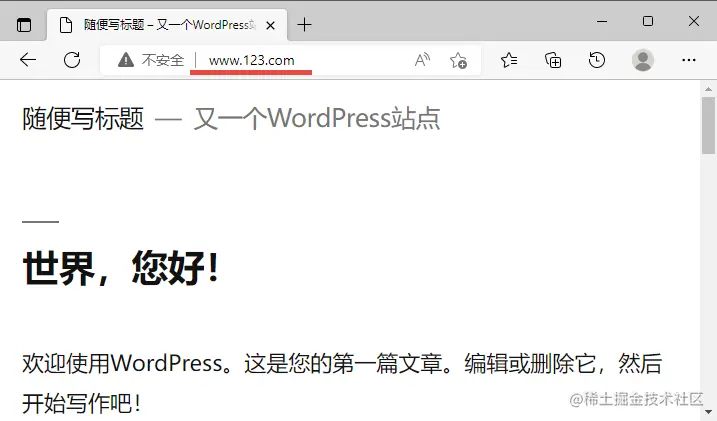Add this page to favorites
717x421 pixels.
pyautogui.click(x=458, y=60)
